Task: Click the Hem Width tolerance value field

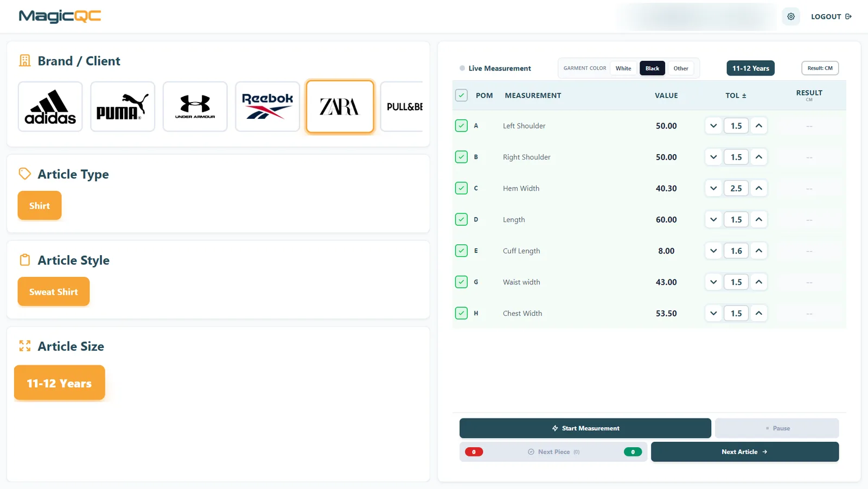Action: [x=736, y=188]
